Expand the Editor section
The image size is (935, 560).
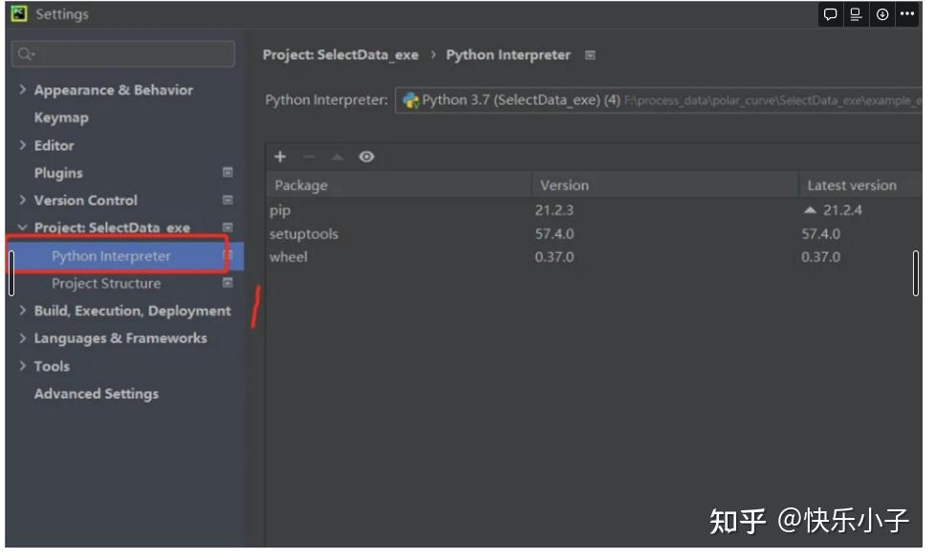[23, 145]
